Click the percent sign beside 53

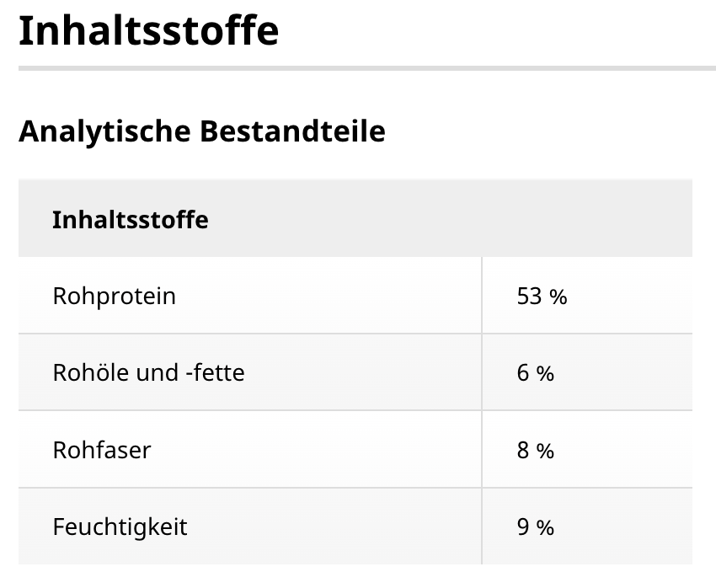pos(558,297)
